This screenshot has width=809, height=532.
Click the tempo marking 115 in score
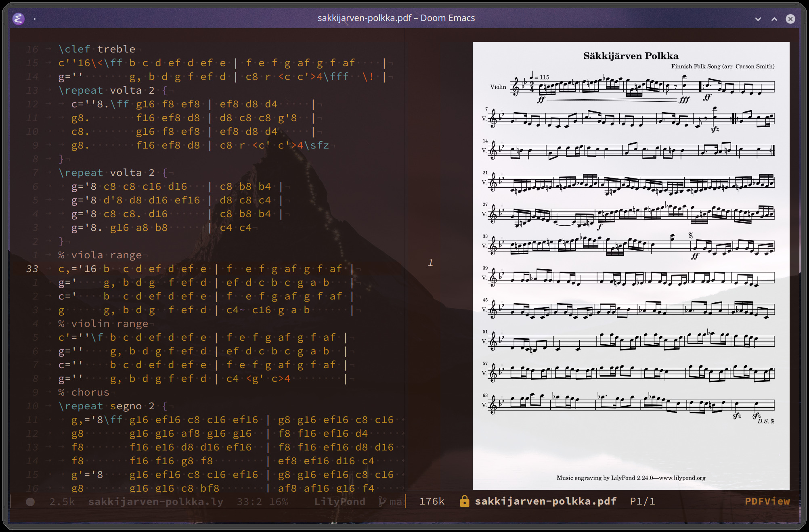coord(539,76)
